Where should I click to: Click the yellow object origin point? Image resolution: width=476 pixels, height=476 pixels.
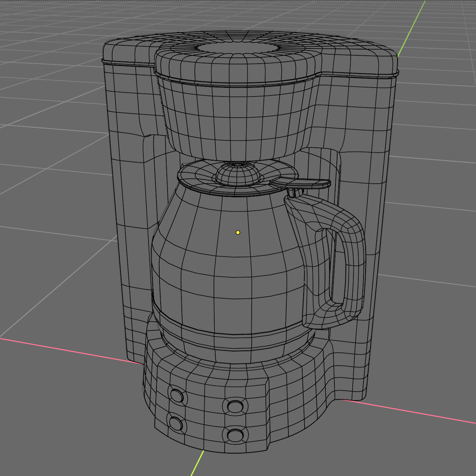pos(237,232)
